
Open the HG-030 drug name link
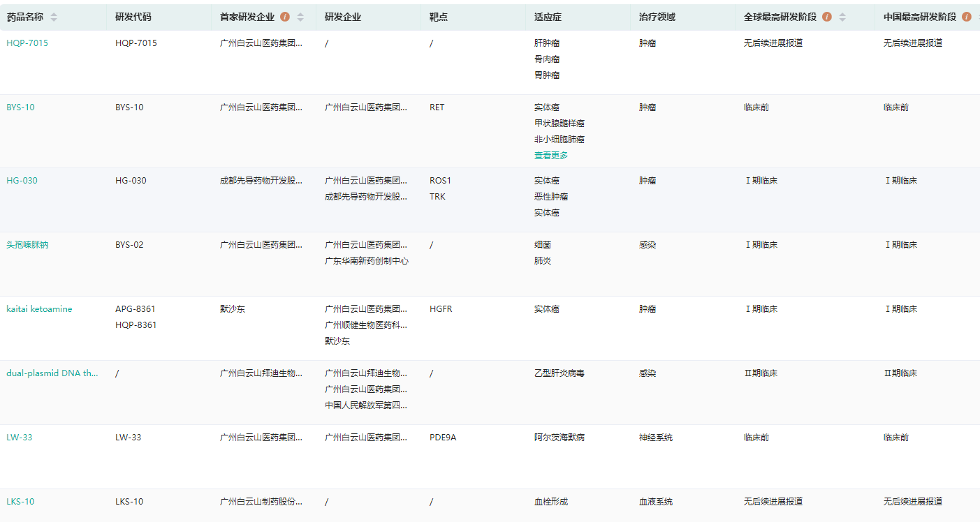pyautogui.click(x=22, y=181)
